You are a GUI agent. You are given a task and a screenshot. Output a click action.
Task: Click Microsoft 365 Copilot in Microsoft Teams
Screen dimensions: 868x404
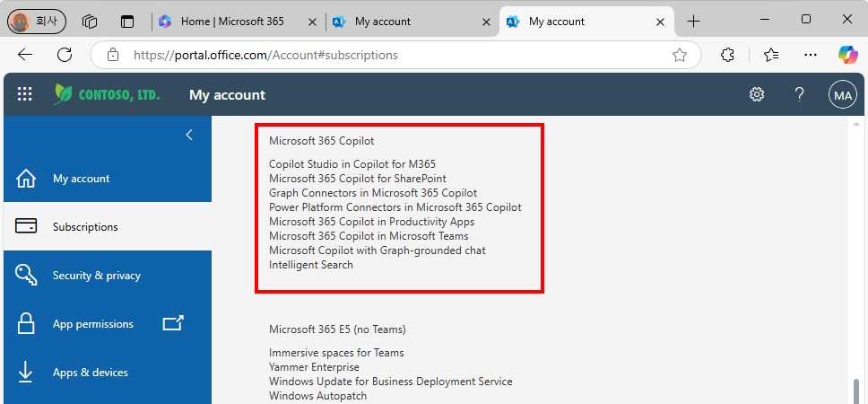coord(369,236)
